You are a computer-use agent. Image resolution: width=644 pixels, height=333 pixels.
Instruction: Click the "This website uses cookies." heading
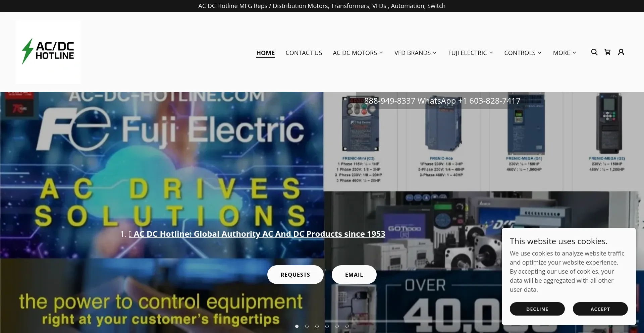[x=558, y=241]
